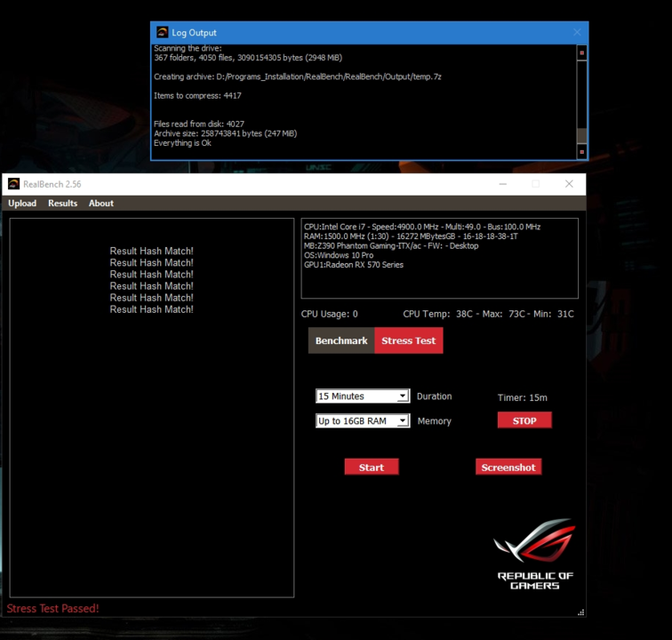The width and height of the screenshot is (672, 640).
Task: Take a capture with the Screenshot button
Action: (508, 468)
